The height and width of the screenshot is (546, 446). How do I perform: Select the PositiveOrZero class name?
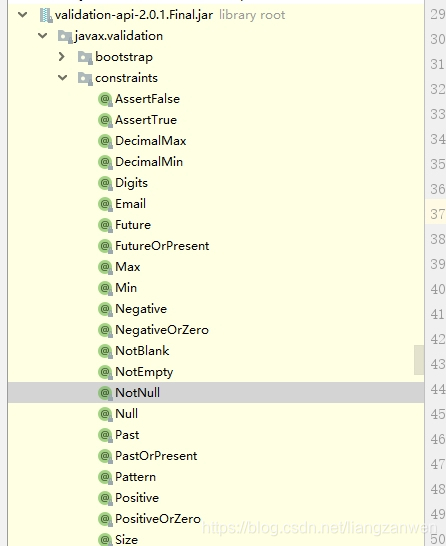coord(158,519)
